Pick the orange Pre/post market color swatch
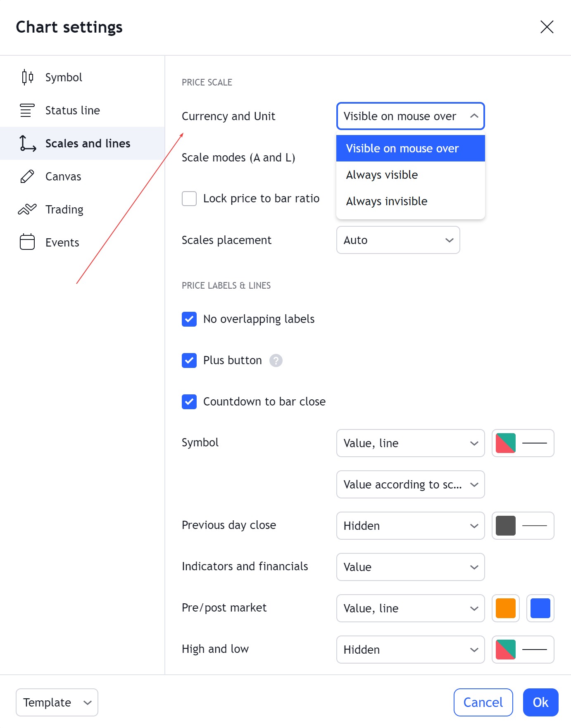This screenshot has width=571, height=728. pyautogui.click(x=505, y=608)
